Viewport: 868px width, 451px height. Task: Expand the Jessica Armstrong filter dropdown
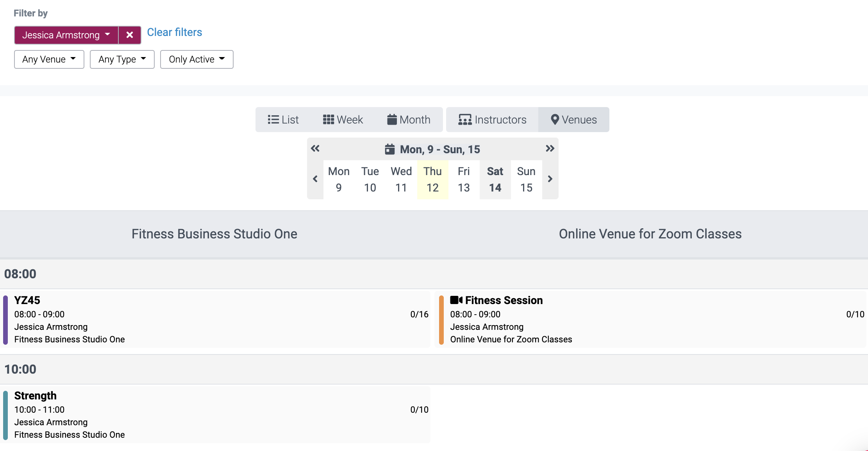(107, 35)
